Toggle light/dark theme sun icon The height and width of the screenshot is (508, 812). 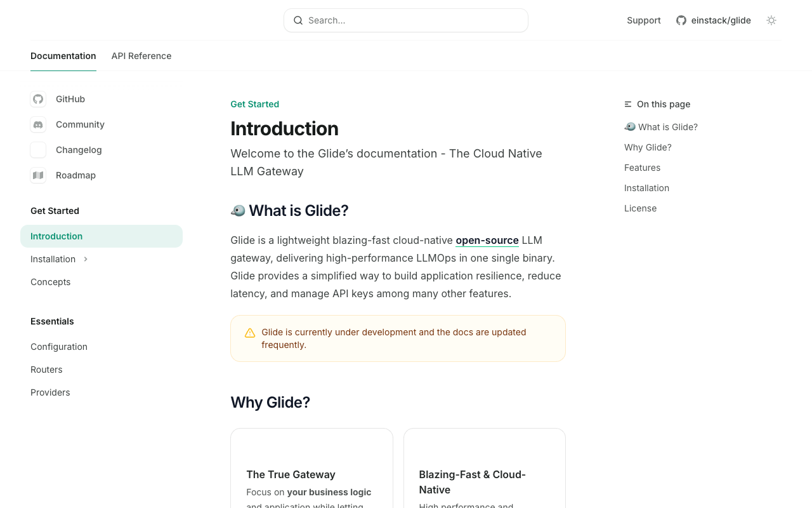tap(771, 20)
